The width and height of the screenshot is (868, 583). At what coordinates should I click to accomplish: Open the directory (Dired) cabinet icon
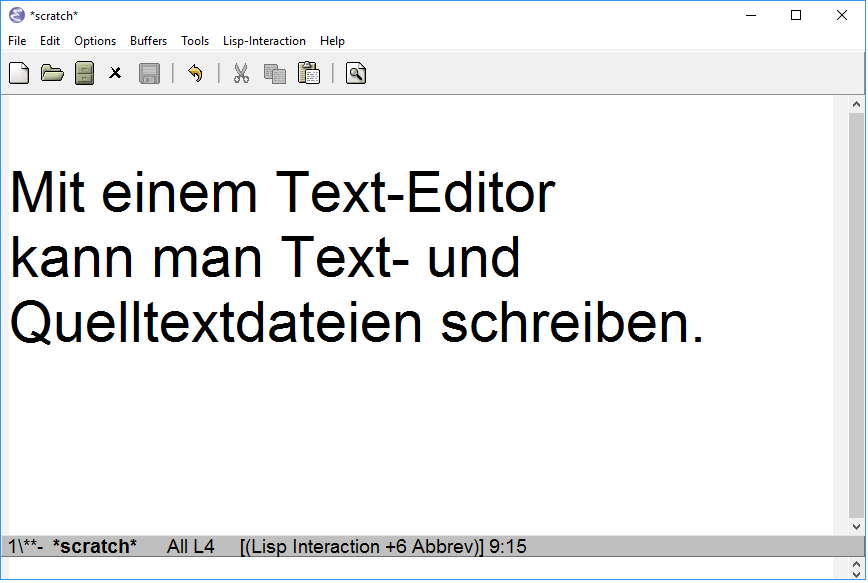[85, 73]
